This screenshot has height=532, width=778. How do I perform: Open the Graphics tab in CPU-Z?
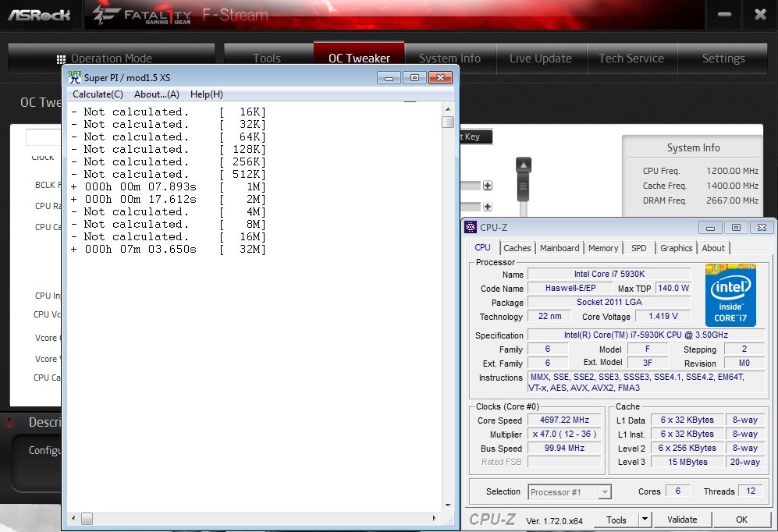(x=676, y=248)
